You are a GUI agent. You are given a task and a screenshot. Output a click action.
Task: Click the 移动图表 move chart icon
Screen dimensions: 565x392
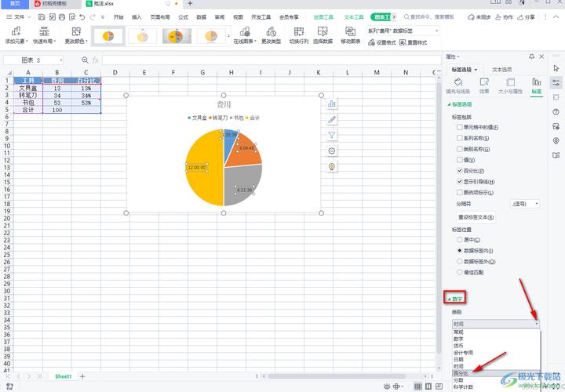[x=350, y=31]
